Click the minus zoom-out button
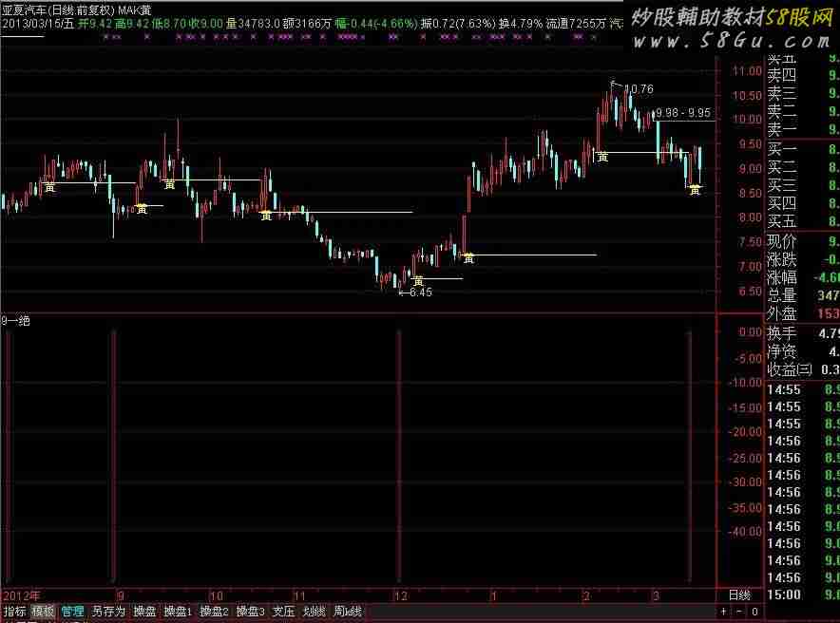This screenshot has width=840, height=623. pos(739,612)
